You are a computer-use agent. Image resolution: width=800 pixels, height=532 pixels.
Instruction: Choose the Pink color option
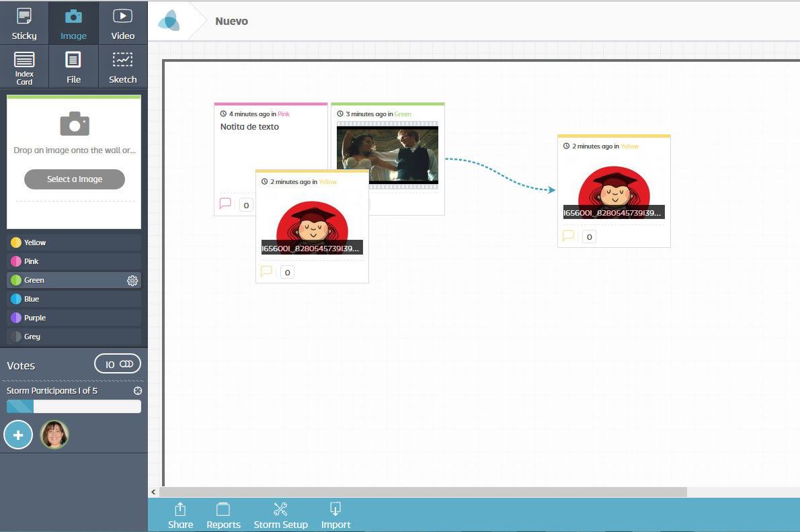[x=73, y=261]
